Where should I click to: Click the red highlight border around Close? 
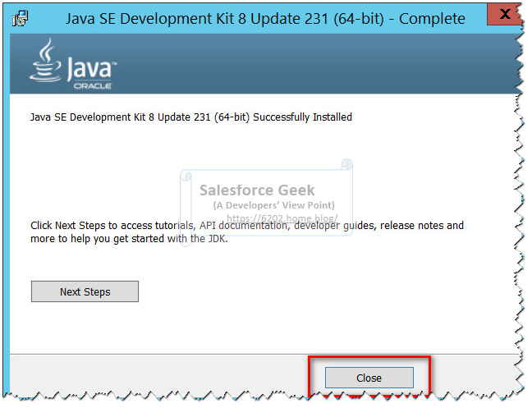point(369,357)
